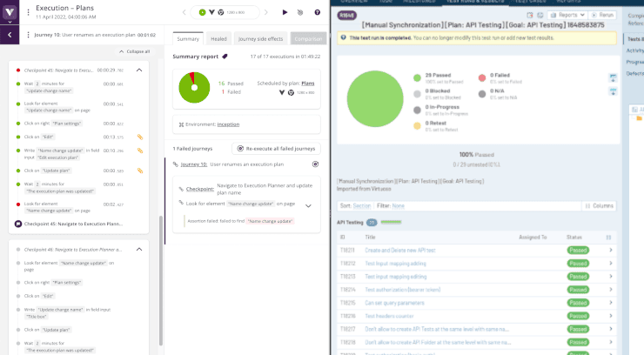Image resolution: width=644 pixels, height=355 pixels.
Task: Click the info icon in the yellow TestRail notice
Action: (x=344, y=37)
